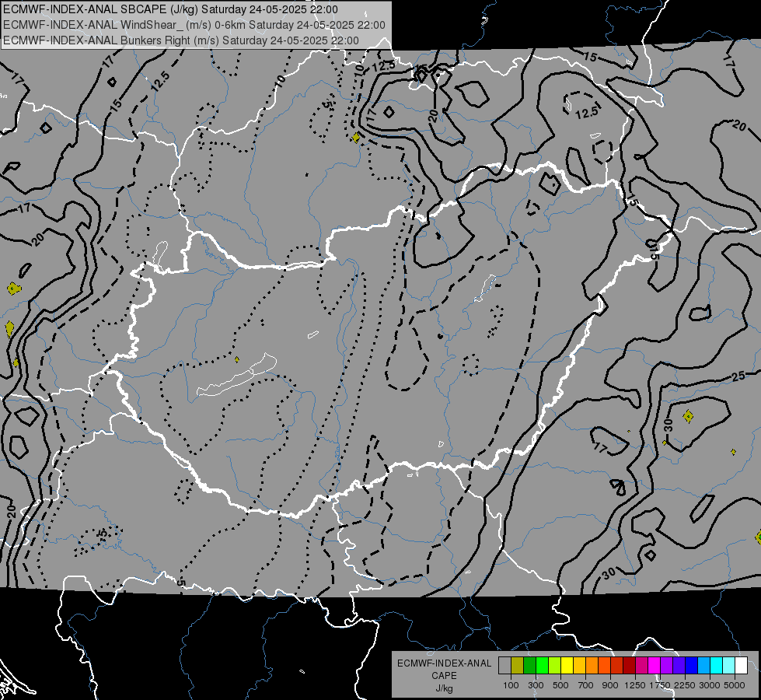Click the Bunkers Right (m/s) title line

181,40
